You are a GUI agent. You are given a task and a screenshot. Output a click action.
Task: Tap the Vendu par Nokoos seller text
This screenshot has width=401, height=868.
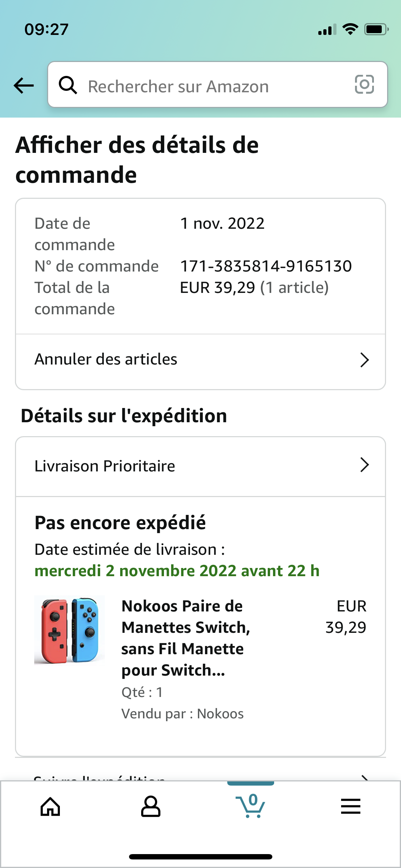click(182, 714)
